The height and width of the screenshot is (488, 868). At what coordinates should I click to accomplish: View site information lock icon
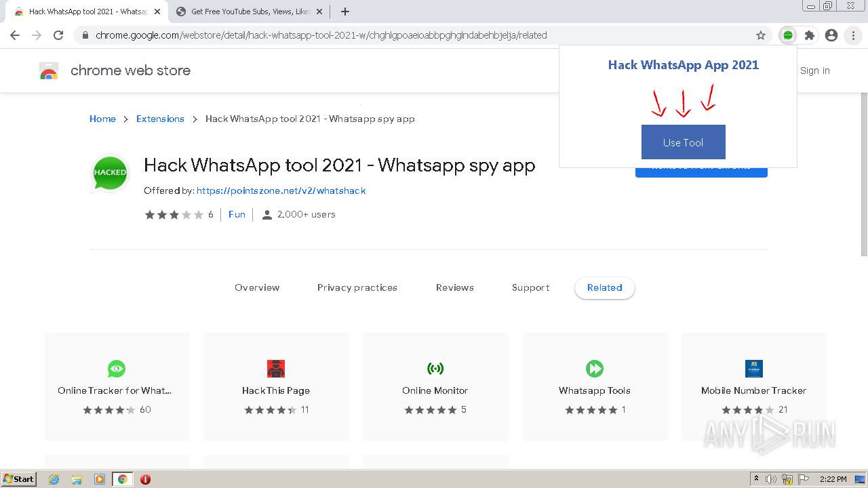(x=85, y=35)
